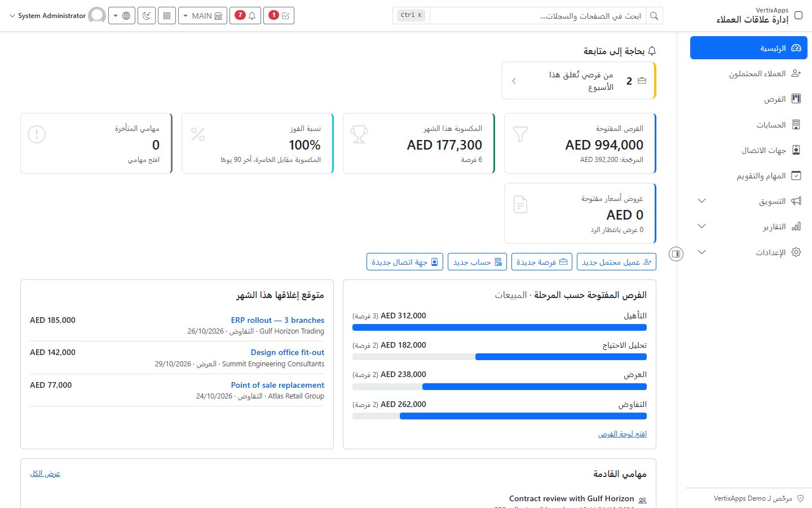Click the document icon on عروض أسعار مفتوحة card
This screenshot has height=508, width=812.
520,204
